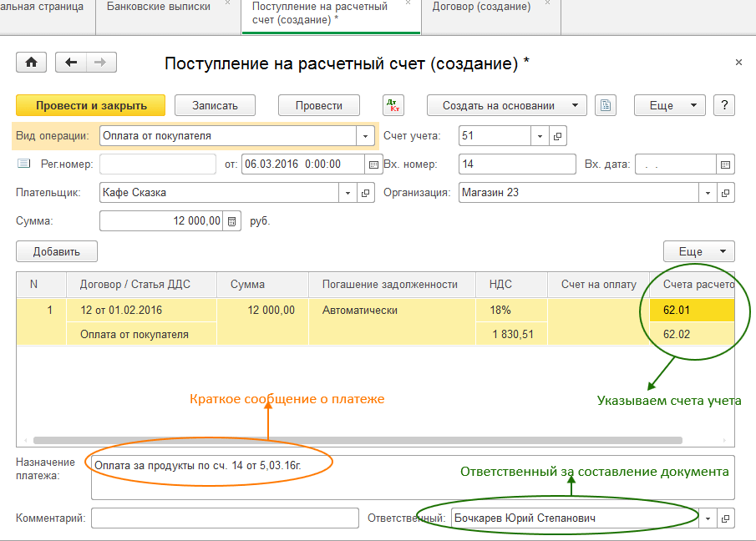Click the Счет на оплату column header

coord(598,284)
